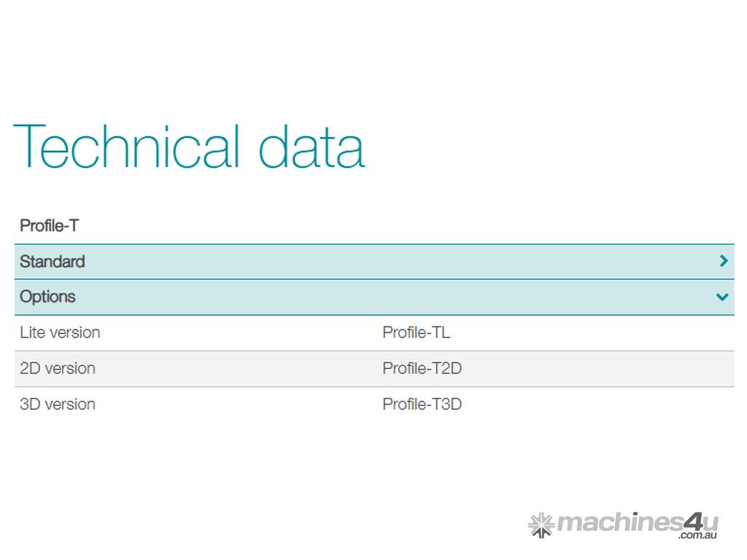Click the letter u after the logo's 4
Screen dimensions: 747x560
(711, 523)
